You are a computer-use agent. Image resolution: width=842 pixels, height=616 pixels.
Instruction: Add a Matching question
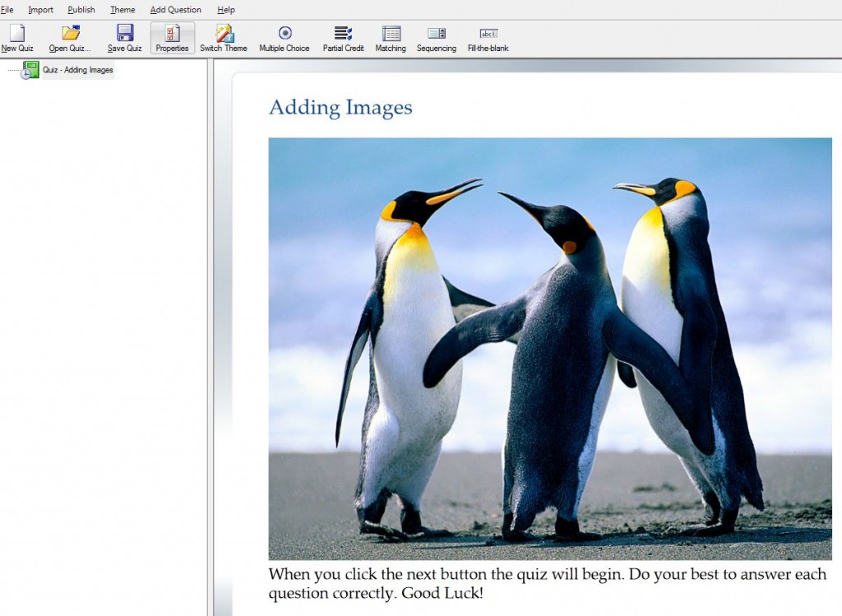click(x=390, y=36)
